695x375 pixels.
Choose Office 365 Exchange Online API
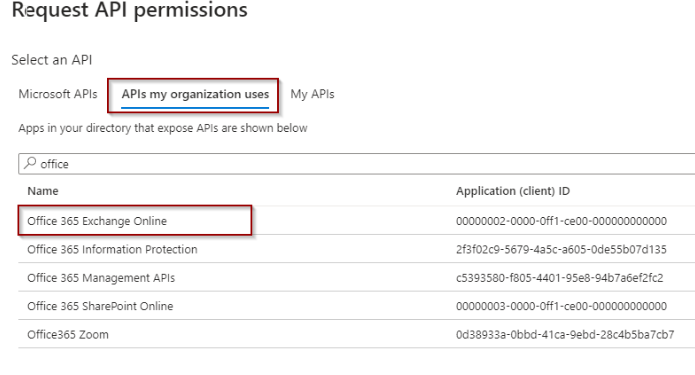pos(97,221)
